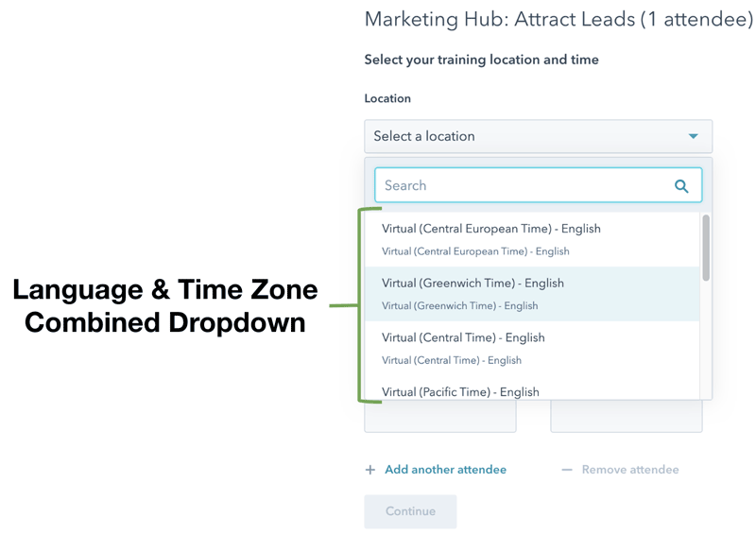Click the "Remove attendee" link
This screenshot has width=756, height=534.
[x=629, y=470]
